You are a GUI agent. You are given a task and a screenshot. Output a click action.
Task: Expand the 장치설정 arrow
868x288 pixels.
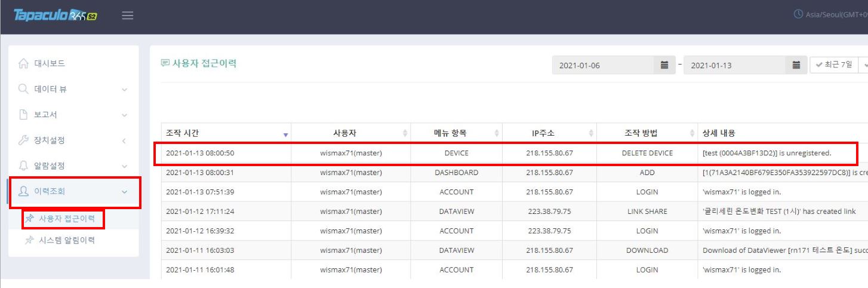pyautogui.click(x=124, y=141)
